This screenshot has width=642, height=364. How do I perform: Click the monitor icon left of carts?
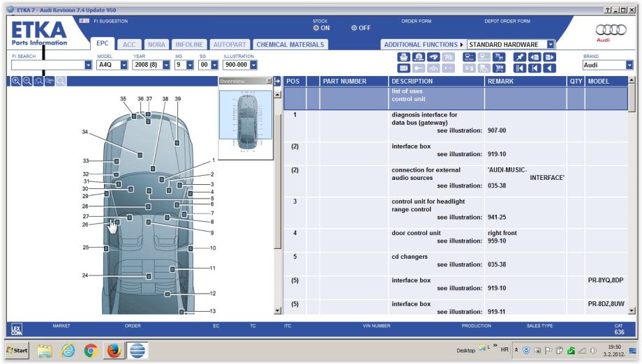469,57
